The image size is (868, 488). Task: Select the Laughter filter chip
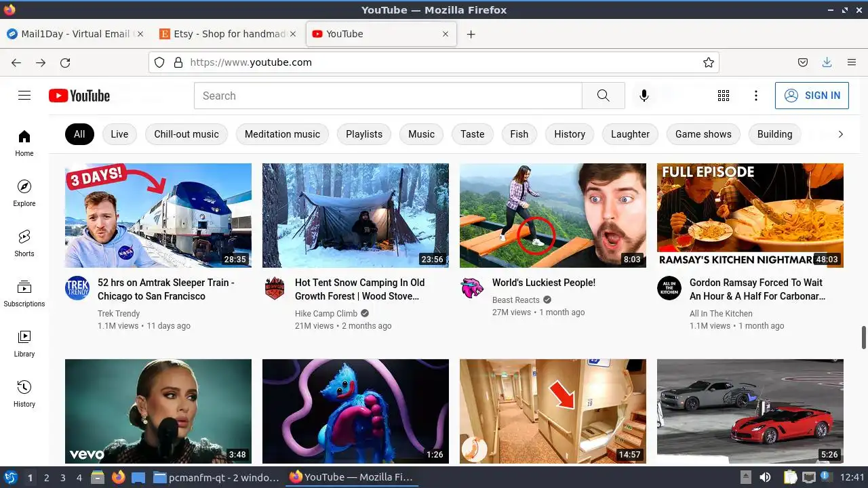click(x=630, y=134)
